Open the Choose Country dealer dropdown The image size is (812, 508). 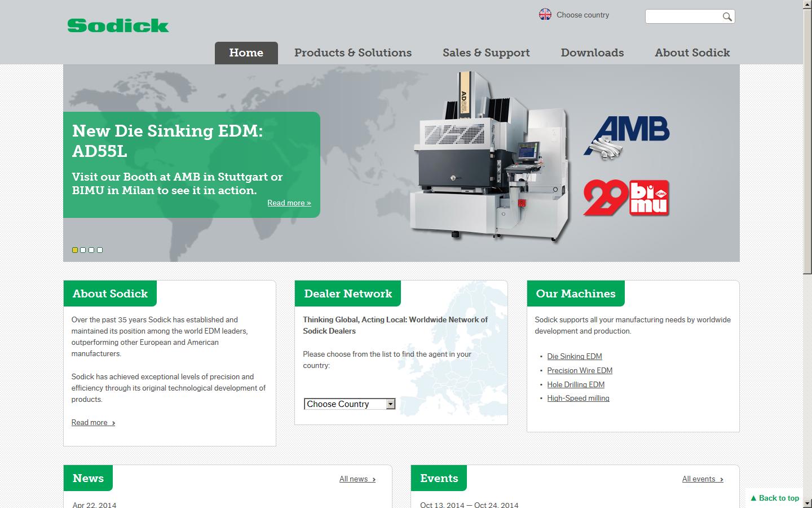coord(350,404)
